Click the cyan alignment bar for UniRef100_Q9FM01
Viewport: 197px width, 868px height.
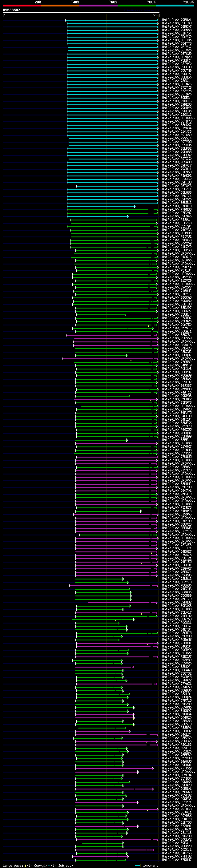pyautogui.click(x=112, y=20)
